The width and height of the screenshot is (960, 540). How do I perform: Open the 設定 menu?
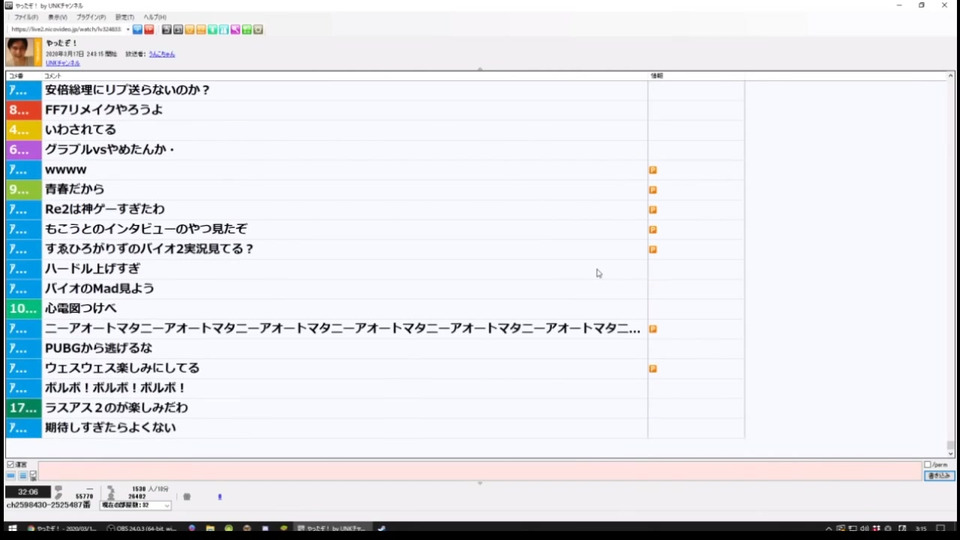coord(124,17)
